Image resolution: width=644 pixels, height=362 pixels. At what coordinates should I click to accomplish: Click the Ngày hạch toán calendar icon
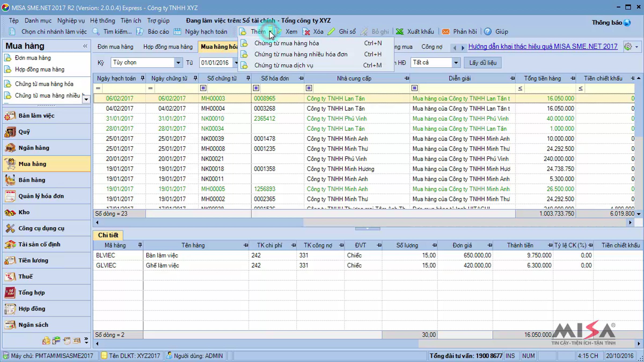177,32
